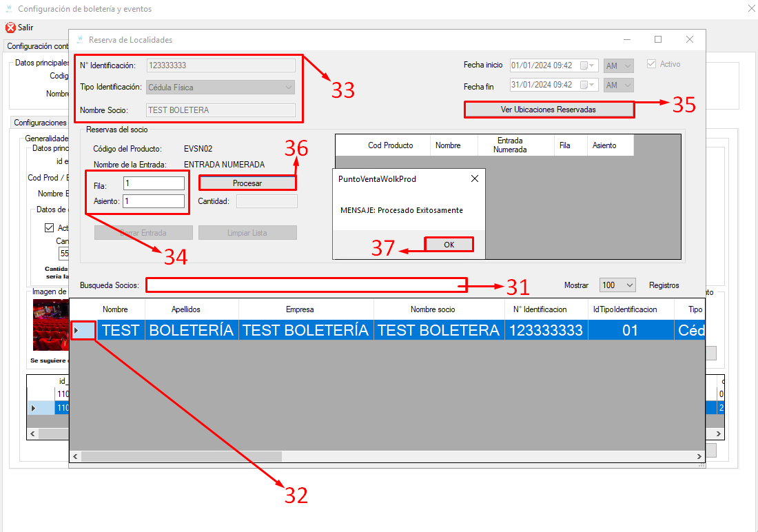Click the Borrar Entrada button

coord(143,233)
